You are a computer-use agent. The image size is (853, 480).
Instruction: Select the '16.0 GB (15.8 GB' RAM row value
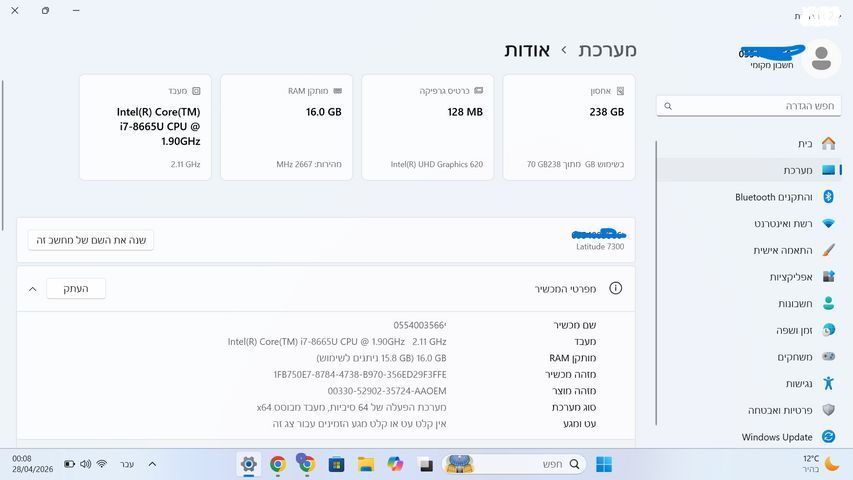(381, 358)
